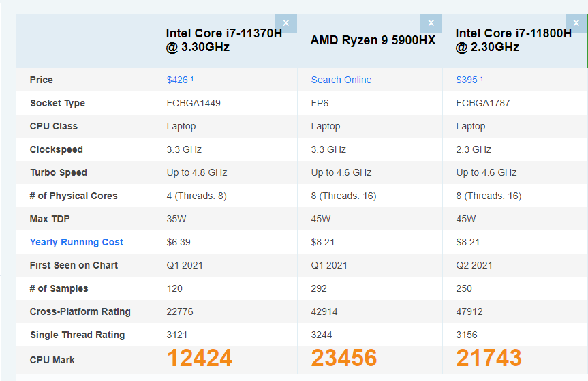Click the 35W Max TDP value
Viewport: 588px width, 381px height.
coord(176,219)
